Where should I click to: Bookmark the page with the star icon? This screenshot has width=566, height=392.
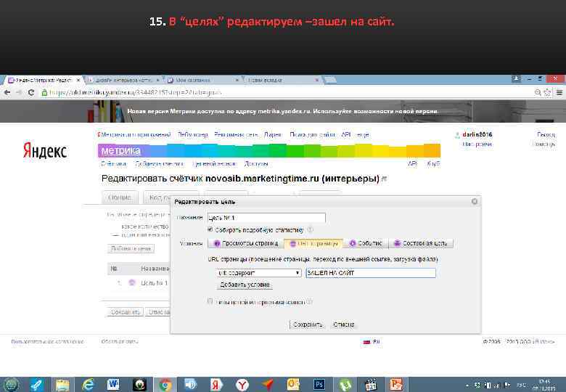click(547, 93)
